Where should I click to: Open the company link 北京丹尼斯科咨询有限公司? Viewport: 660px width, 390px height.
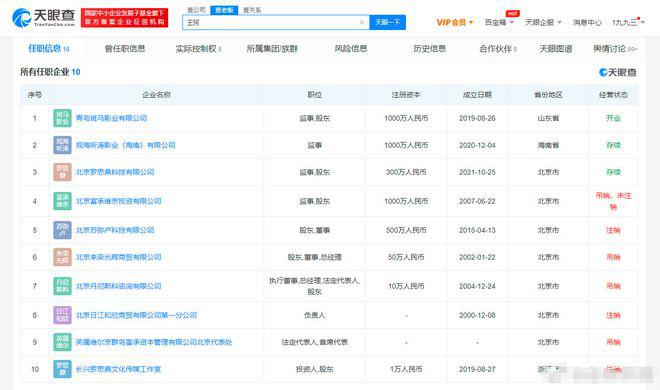(x=119, y=286)
